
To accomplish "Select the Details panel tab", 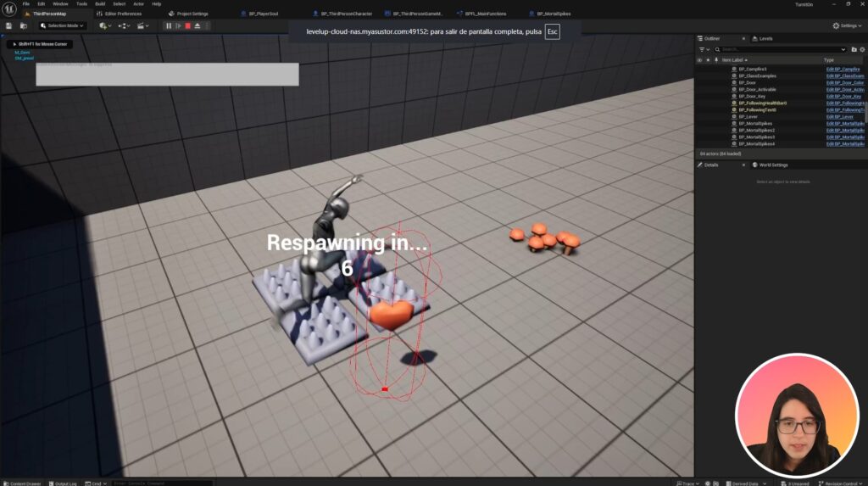I will point(711,165).
